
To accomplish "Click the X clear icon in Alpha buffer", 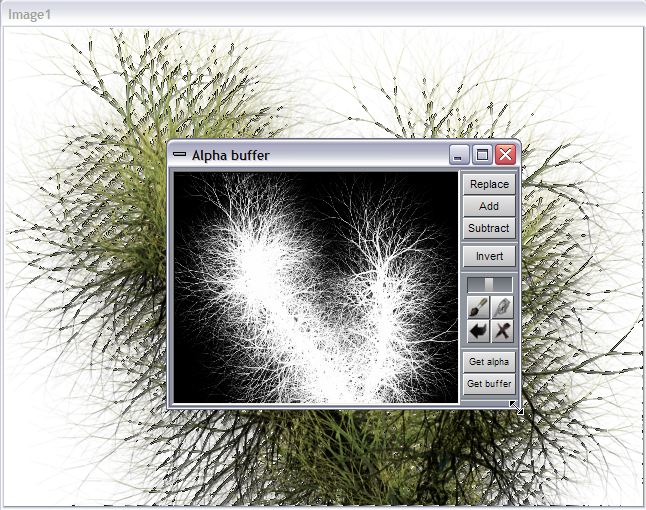I will (502, 331).
